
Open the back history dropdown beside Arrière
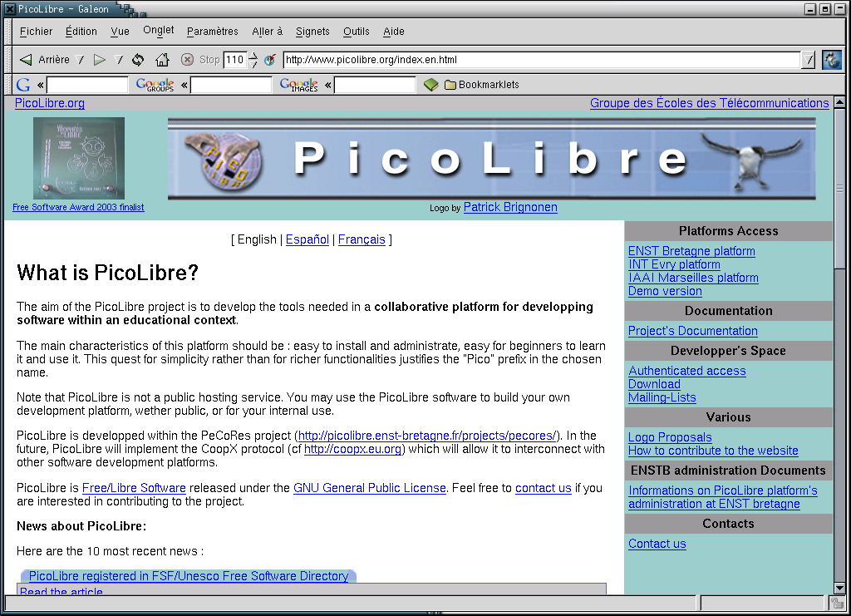tap(81, 60)
